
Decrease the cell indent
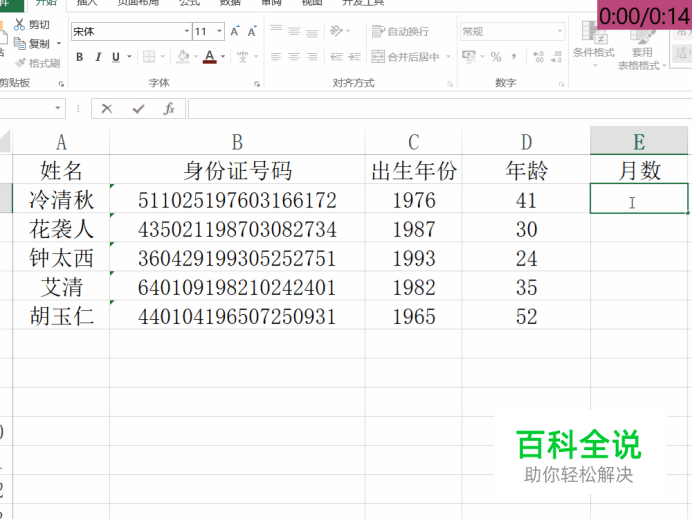click(336, 56)
